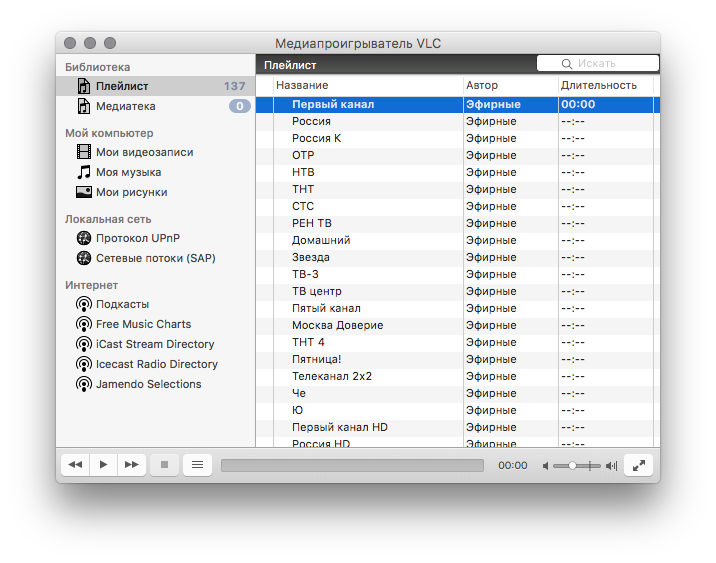
Task: Mute with the left speaker icon
Action: pos(545,466)
